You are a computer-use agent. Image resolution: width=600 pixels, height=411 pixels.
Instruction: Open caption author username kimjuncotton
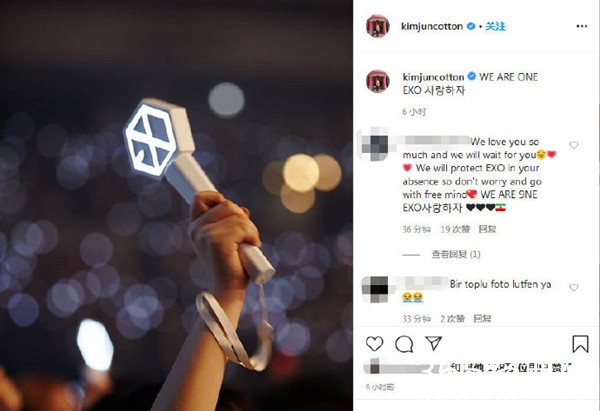[x=433, y=77]
